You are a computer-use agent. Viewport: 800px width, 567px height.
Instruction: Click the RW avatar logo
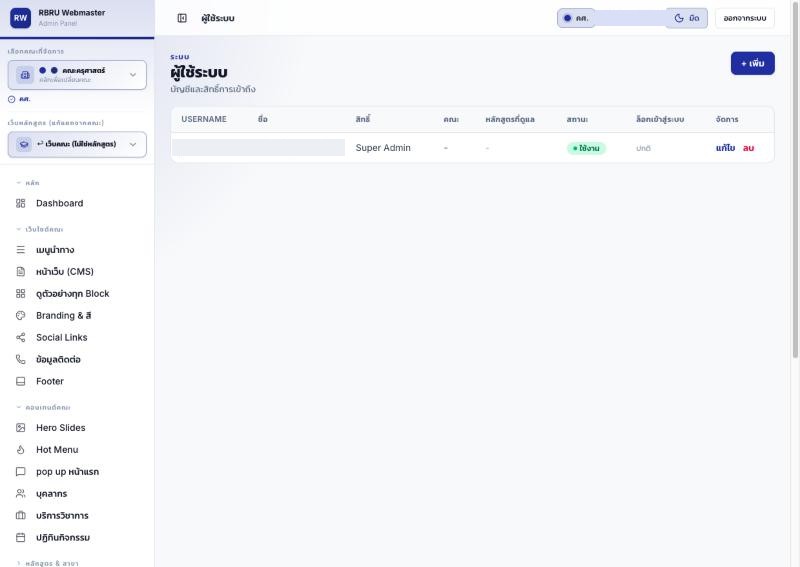click(20, 18)
